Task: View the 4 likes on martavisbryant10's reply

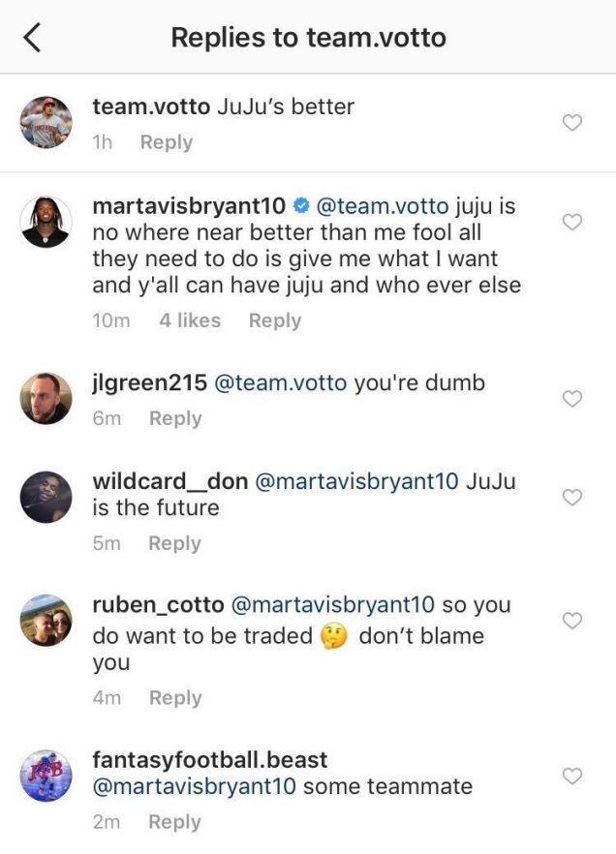Action: [190, 320]
